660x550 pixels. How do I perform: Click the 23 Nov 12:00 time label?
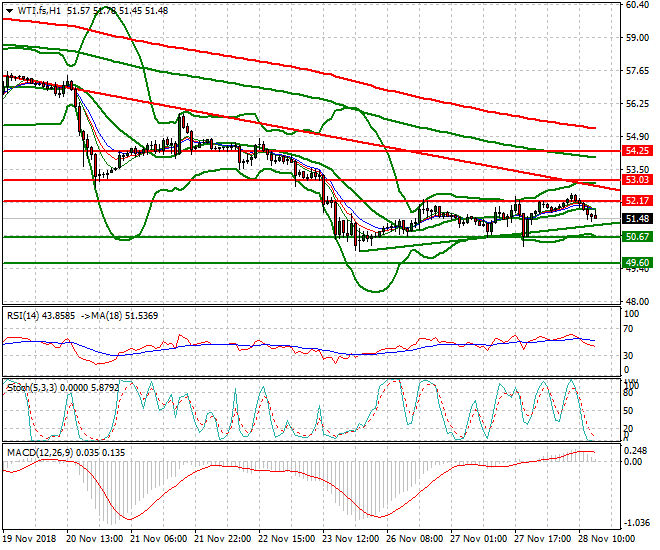pyautogui.click(x=351, y=539)
